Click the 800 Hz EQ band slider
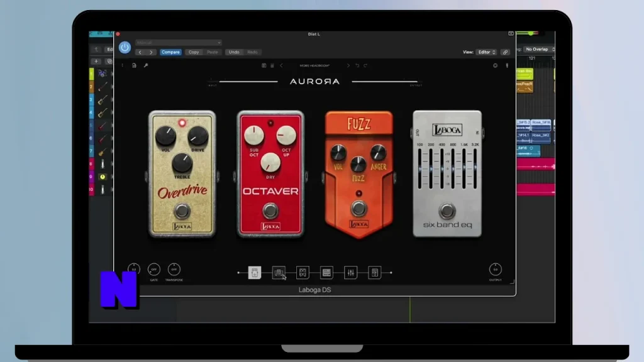The height and width of the screenshot is (362, 644). tap(453, 168)
